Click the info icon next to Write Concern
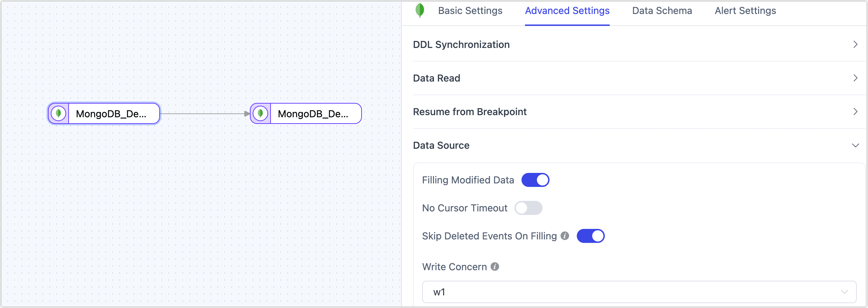The width and height of the screenshot is (868, 308). [x=495, y=267]
